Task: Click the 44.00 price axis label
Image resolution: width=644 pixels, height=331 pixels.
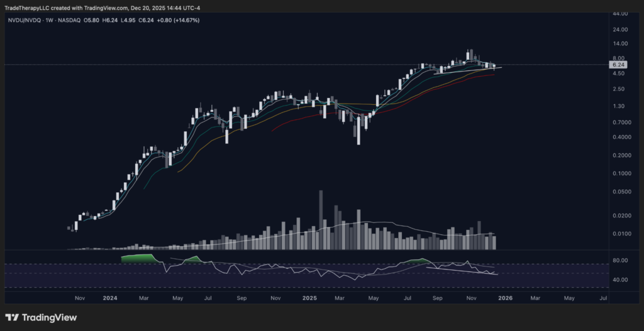Action: 619,13
